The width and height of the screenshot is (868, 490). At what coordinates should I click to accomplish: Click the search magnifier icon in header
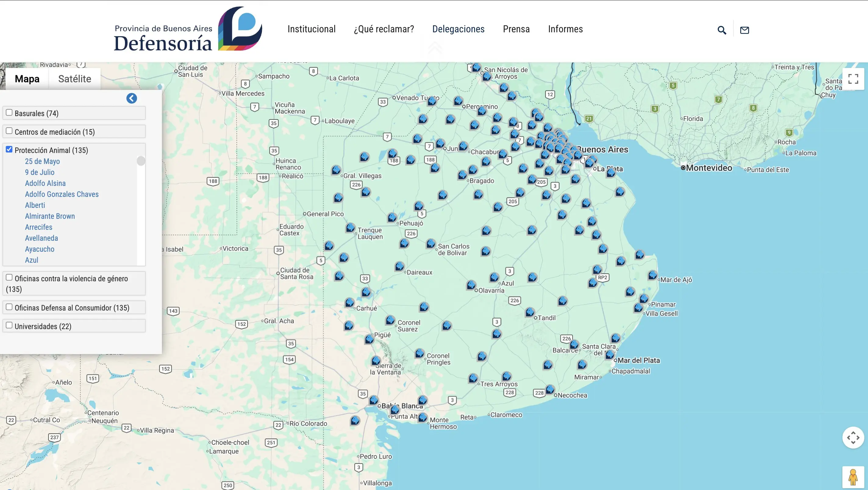pyautogui.click(x=721, y=30)
